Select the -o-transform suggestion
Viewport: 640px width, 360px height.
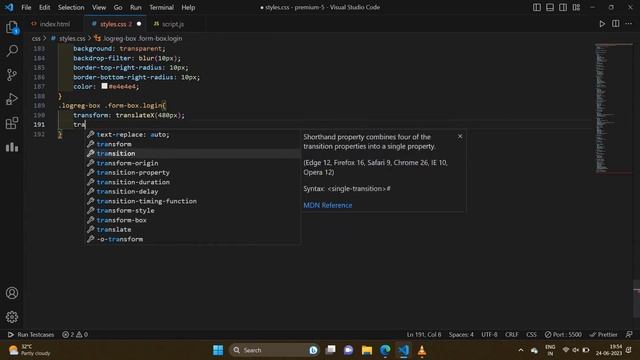193,239
